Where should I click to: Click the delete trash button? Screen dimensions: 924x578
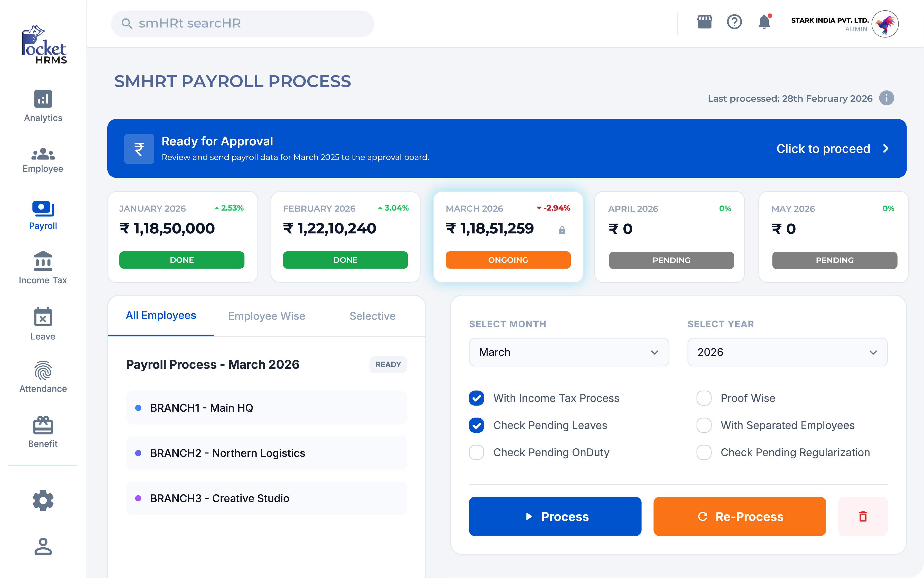tap(862, 516)
